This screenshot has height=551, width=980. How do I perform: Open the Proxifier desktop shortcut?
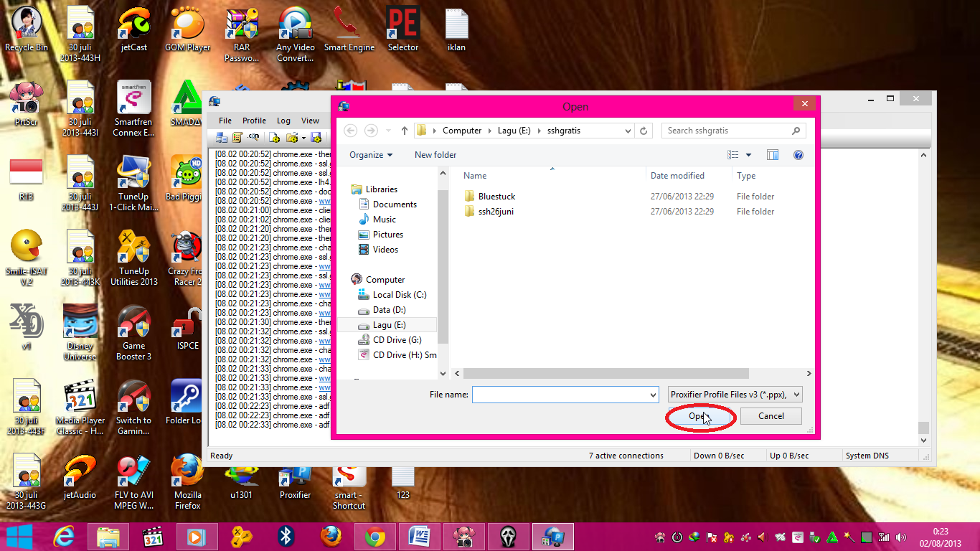click(295, 482)
